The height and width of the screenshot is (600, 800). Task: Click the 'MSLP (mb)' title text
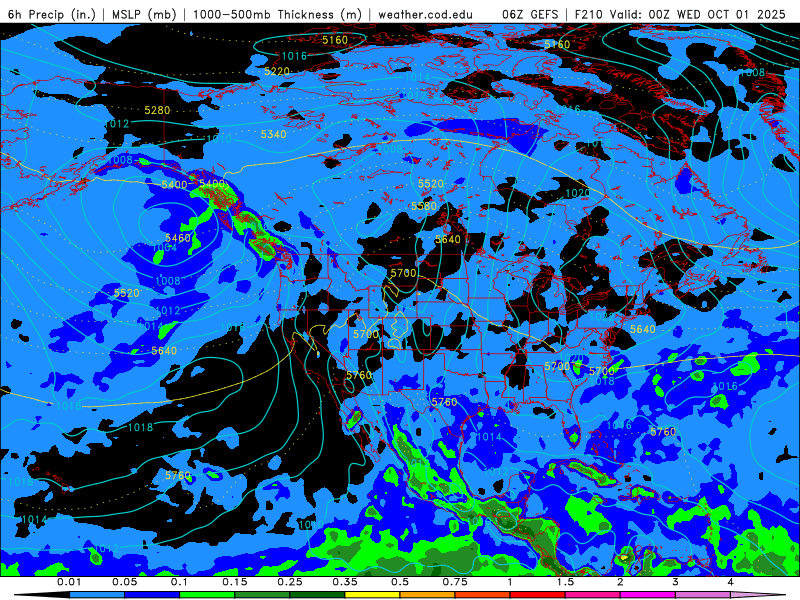pos(144,14)
